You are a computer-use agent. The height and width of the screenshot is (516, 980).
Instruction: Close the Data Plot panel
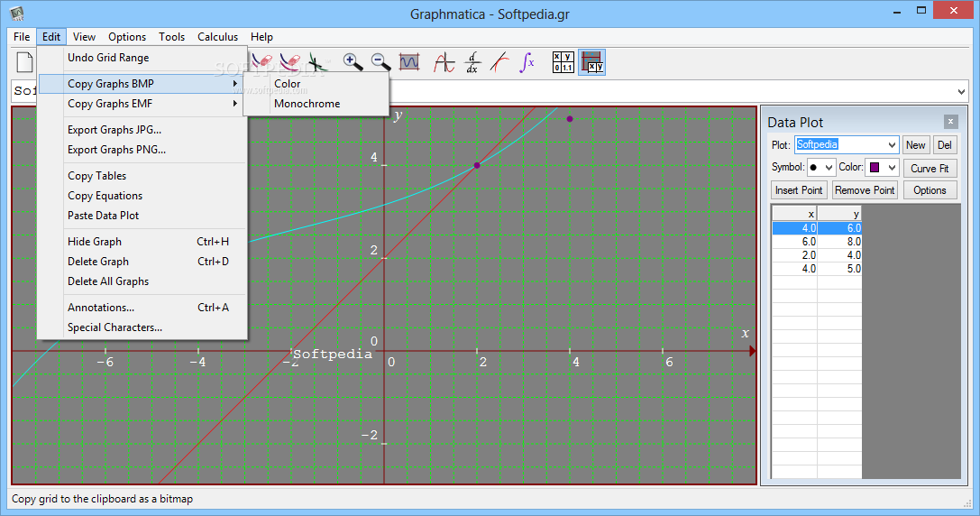tap(950, 122)
